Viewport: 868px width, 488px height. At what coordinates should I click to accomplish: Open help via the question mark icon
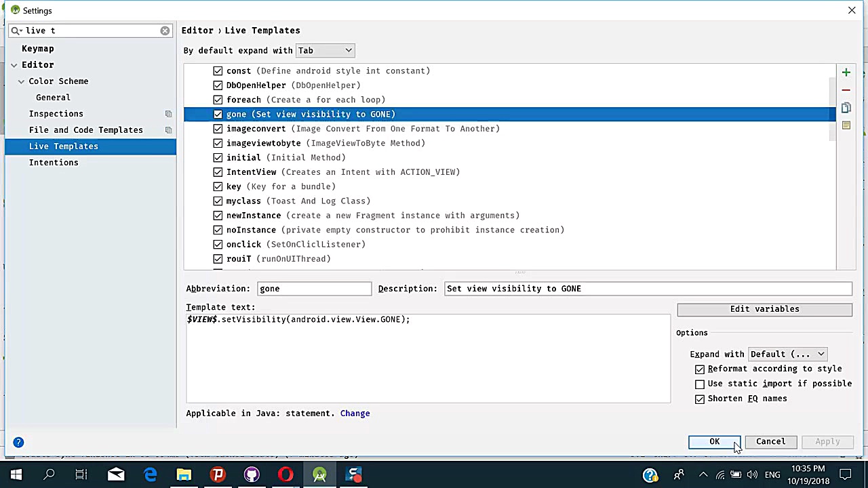(x=18, y=442)
